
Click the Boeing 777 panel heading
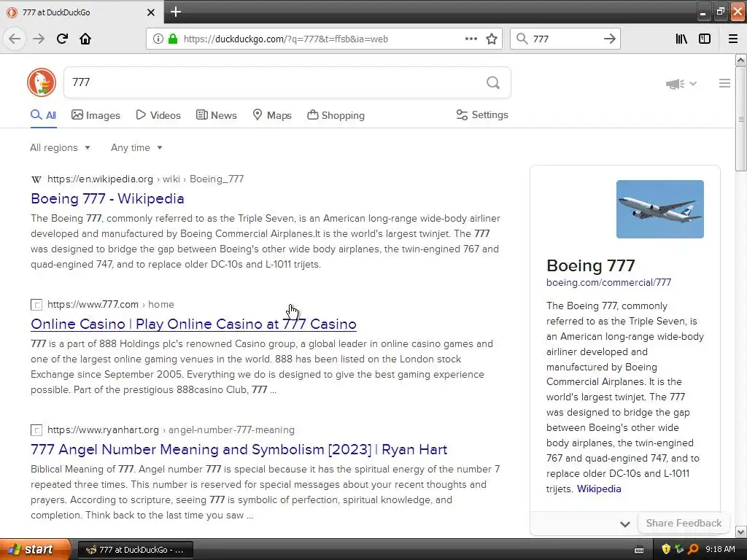(591, 265)
